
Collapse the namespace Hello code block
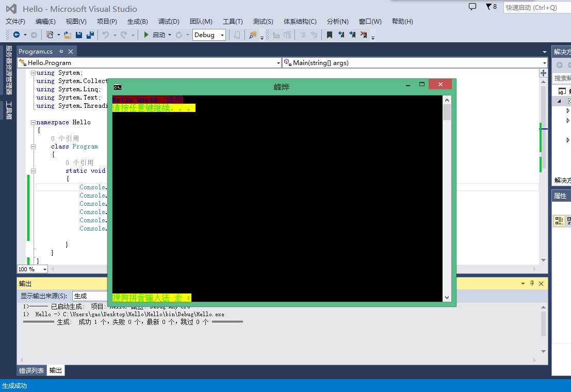tap(33, 122)
